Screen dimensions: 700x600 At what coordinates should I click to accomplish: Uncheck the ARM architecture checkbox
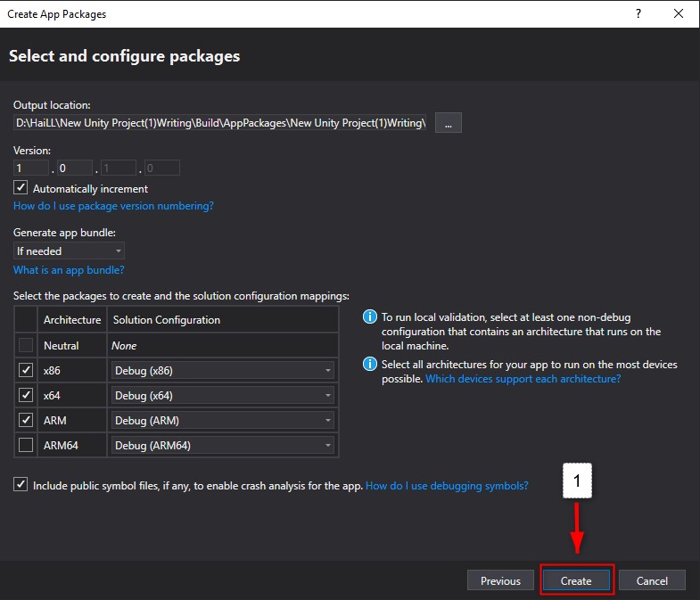(x=26, y=420)
